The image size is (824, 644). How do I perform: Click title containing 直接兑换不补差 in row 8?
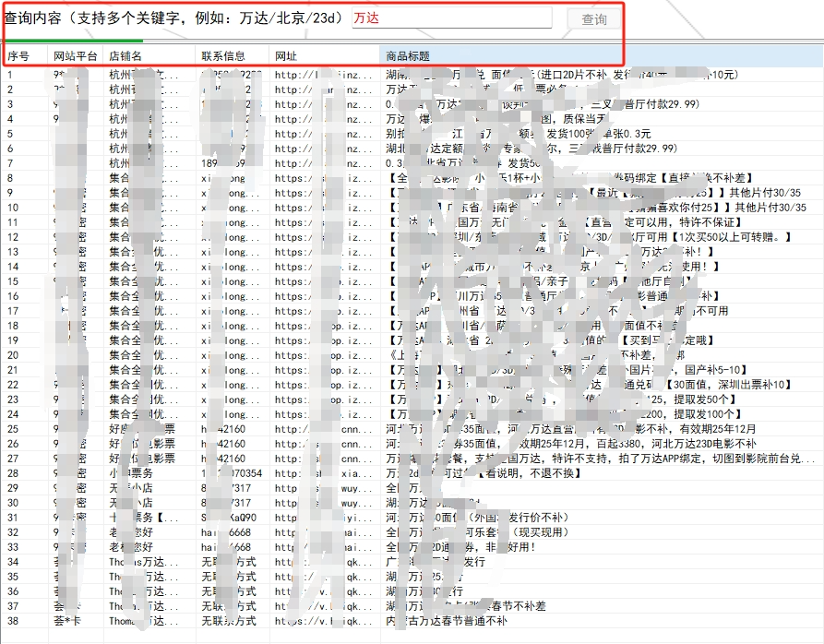[569, 178]
